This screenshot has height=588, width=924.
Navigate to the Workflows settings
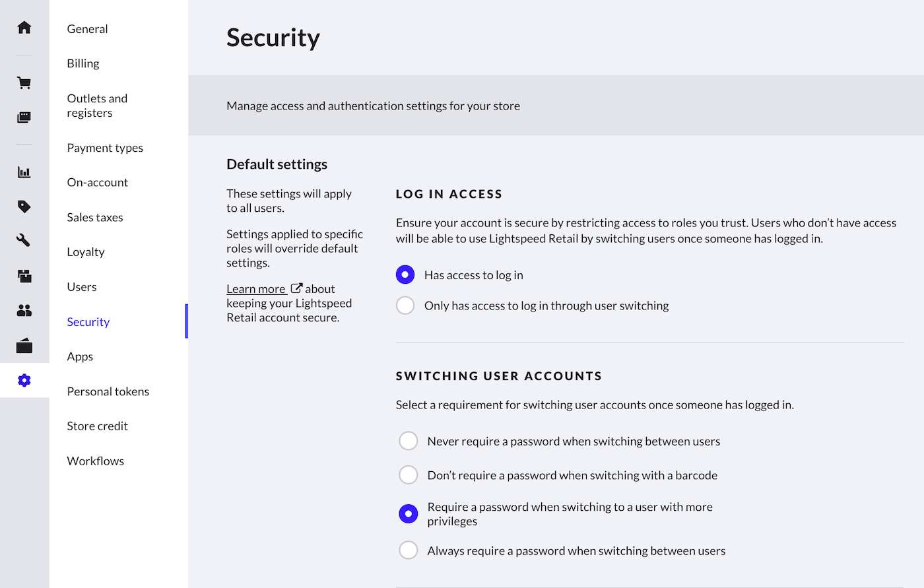point(95,460)
